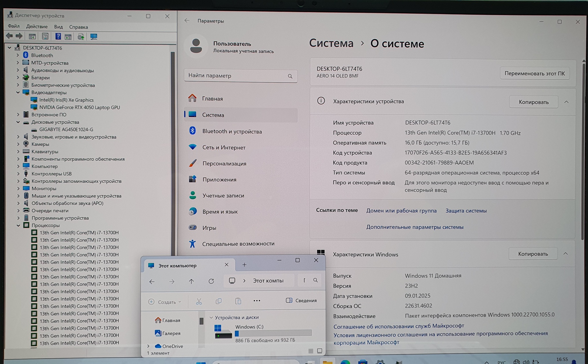Image resolution: width=588 pixels, height=364 pixels.
Task: Collapse the Видеоадаптеры tree node
Action: pos(18,92)
